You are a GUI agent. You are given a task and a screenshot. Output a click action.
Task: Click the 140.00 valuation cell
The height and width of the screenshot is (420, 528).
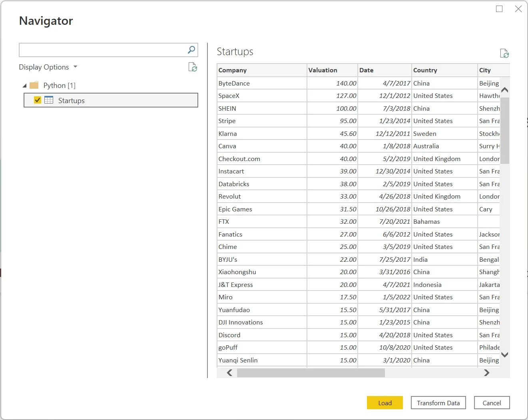[332, 83]
